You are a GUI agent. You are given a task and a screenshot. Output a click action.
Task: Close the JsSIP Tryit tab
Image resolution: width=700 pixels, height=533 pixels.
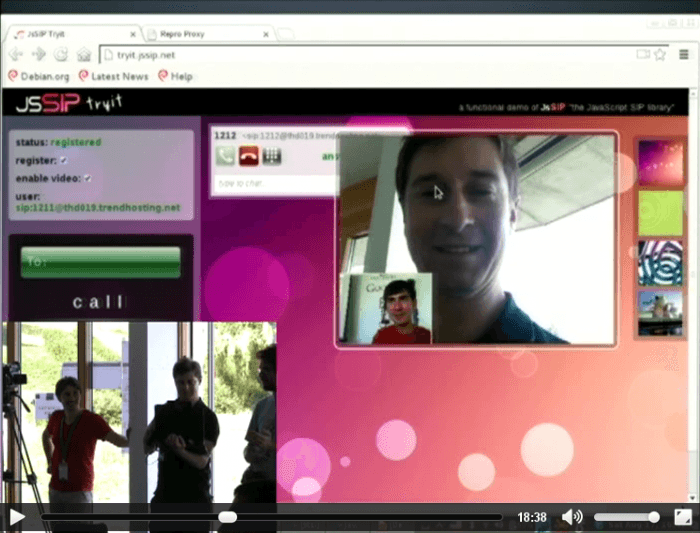point(133,34)
